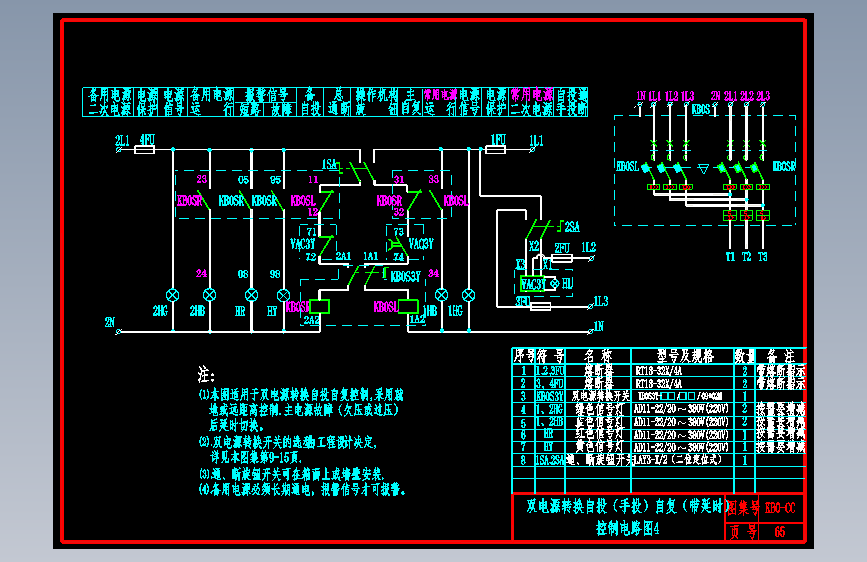
Task: Click the 2HB signal lamp symbol
Action: 210,295
